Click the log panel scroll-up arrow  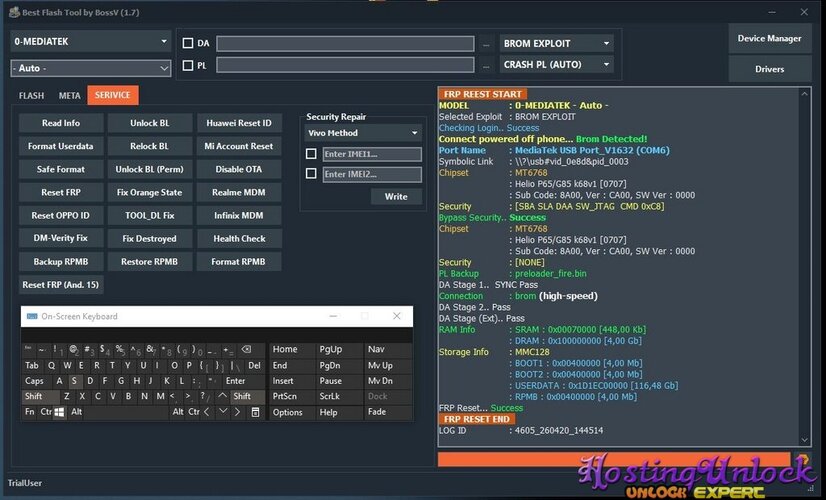804,94
